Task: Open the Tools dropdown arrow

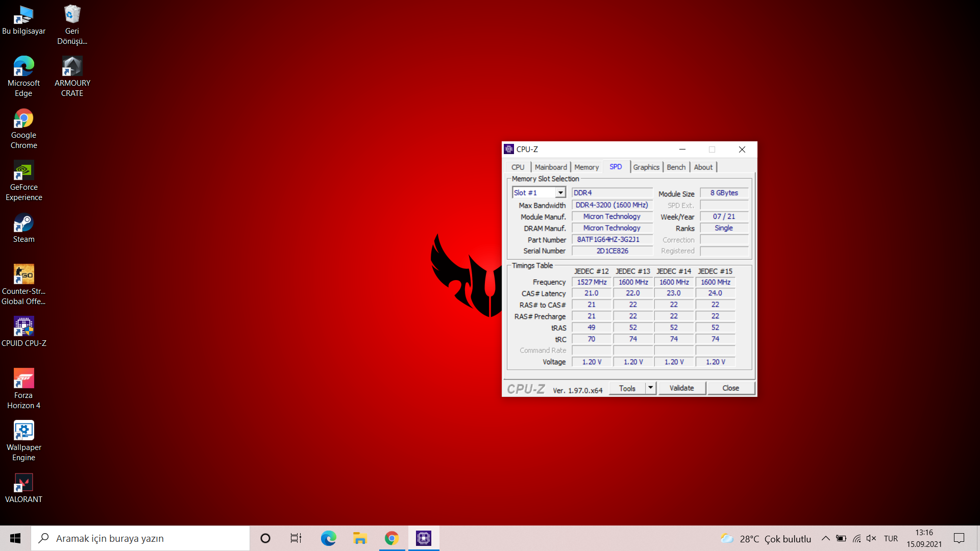Action: pos(650,388)
